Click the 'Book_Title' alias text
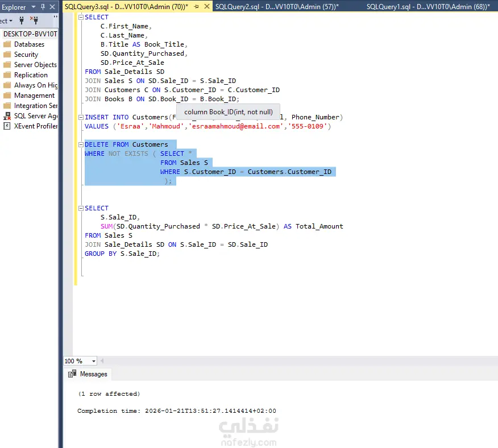 [x=164, y=44]
